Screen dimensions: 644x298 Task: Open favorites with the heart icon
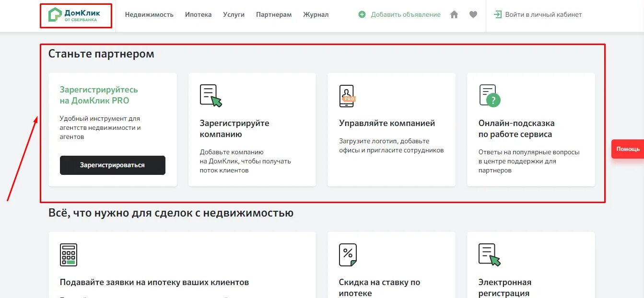pyautogui.click(x=473, y=15)
